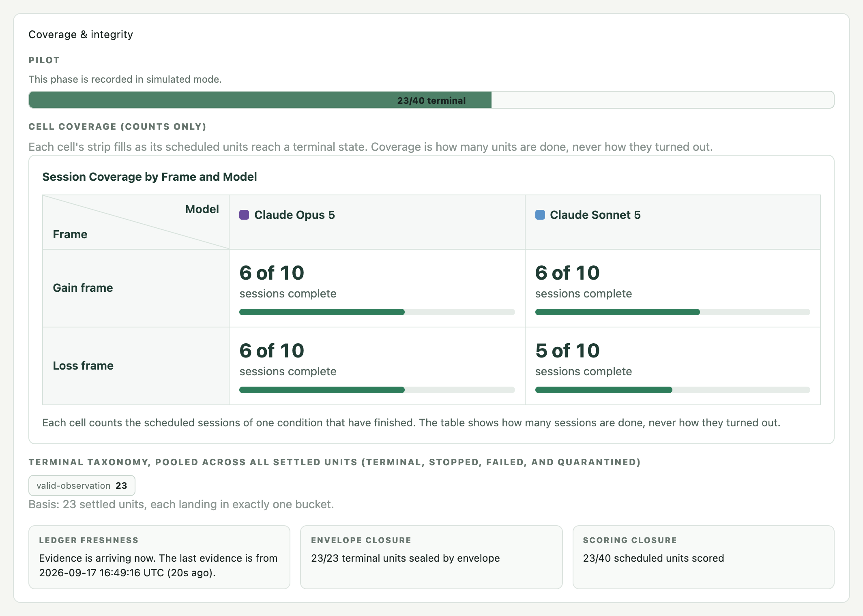Select the Loss frame Claude Opus 5 progress strip

point(377,390)
